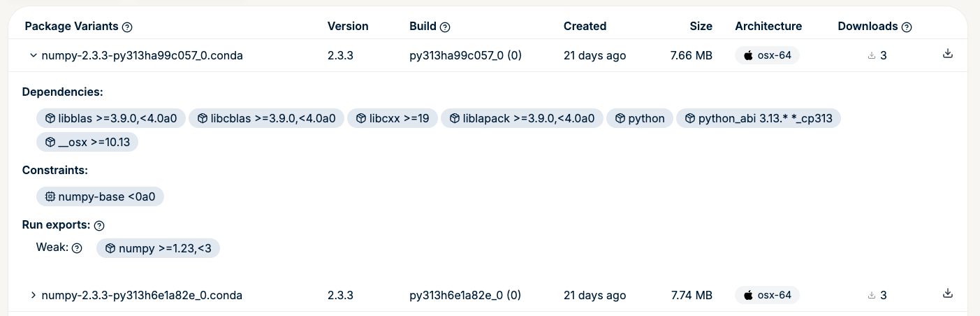Open the numpy >=1.23,<3 run export chip
This screenshot has height=316, width=980.
158,248
